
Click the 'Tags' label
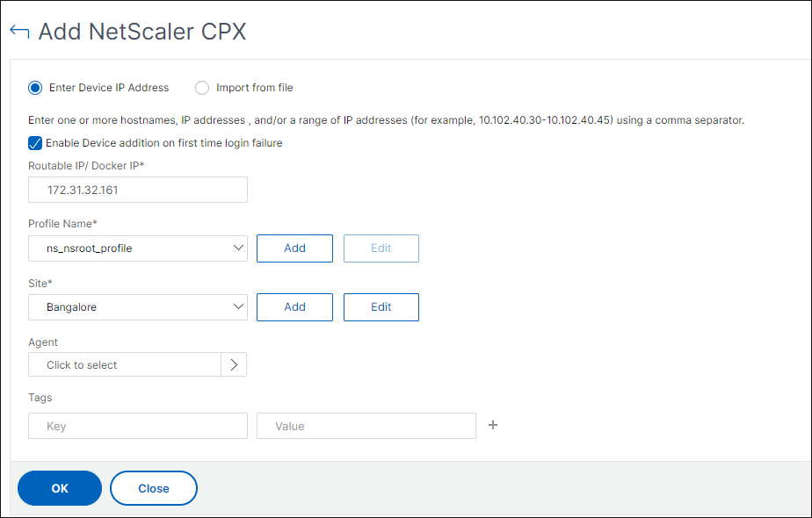coord(40,398)
